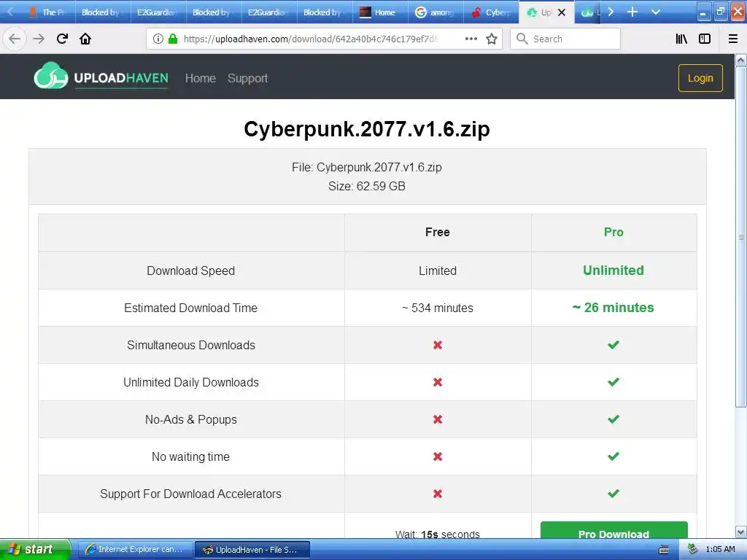
Task: Click the green padlock security icon
Action: 173,39
